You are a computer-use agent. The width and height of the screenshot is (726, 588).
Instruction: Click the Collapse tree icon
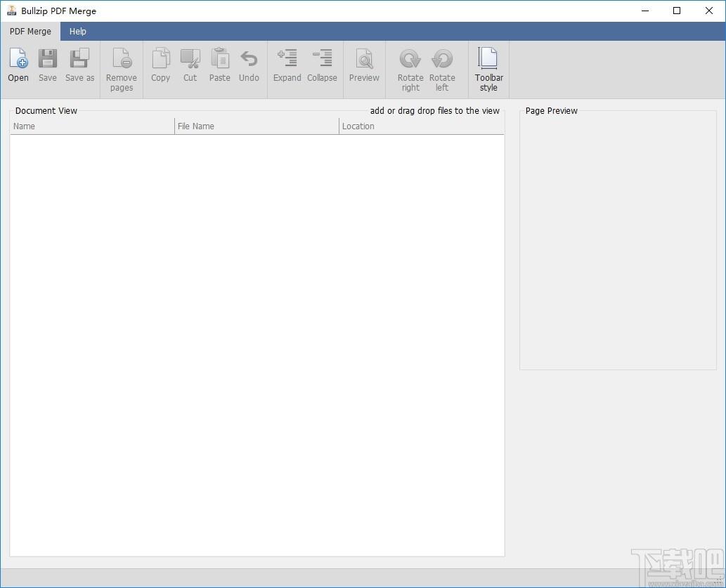(x=323, y=58)
